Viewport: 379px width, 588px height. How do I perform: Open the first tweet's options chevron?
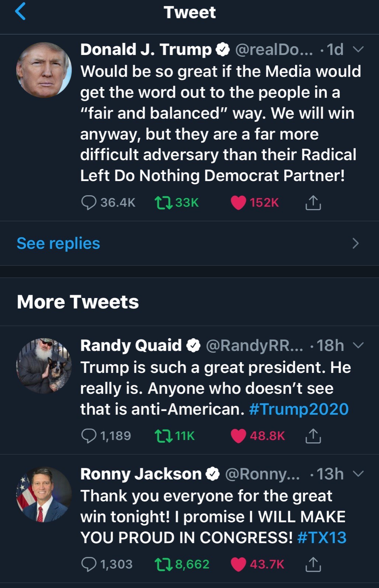pos(358,49)
